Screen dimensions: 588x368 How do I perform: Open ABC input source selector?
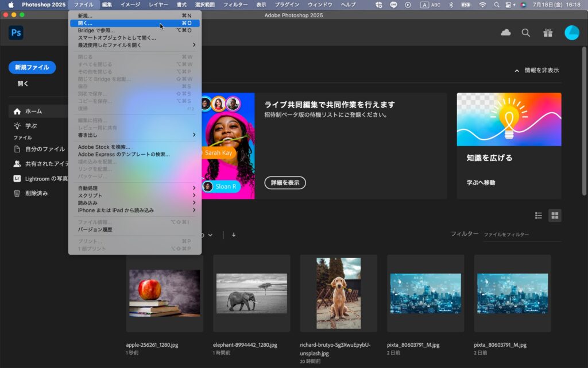[430, 5]
